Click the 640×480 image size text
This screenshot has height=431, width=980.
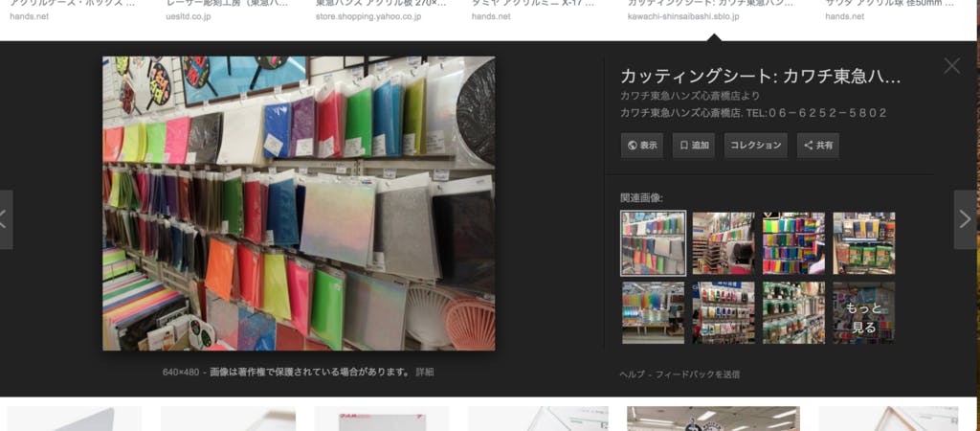(181, 372)
